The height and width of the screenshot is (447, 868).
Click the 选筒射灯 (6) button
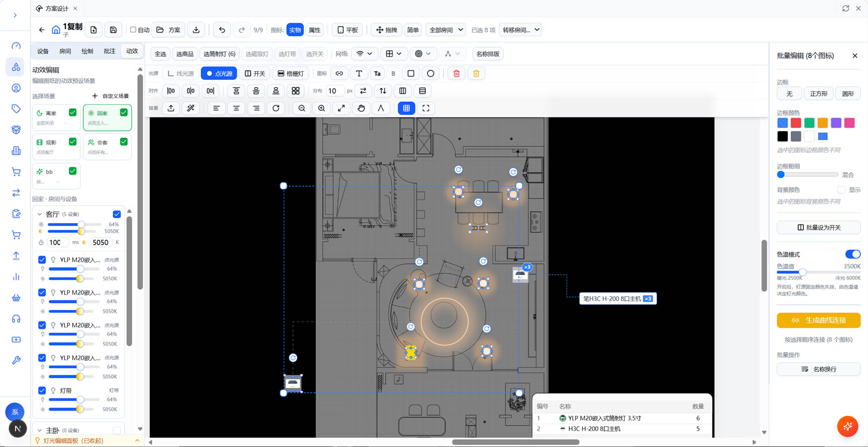[219, 54]
